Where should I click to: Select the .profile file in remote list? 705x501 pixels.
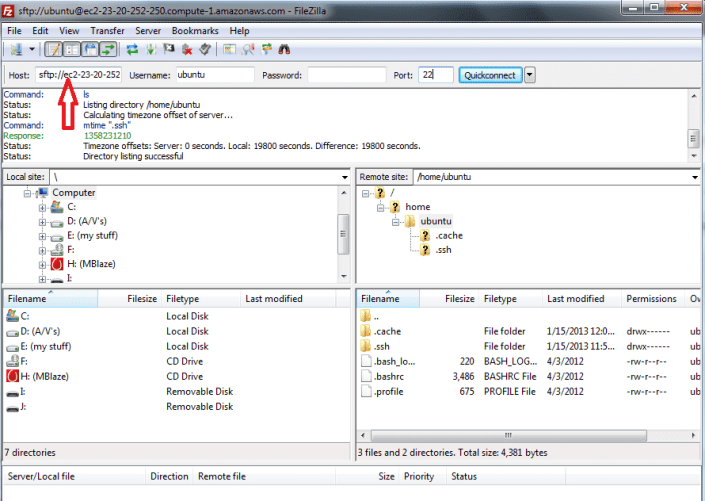pos(388,392)
